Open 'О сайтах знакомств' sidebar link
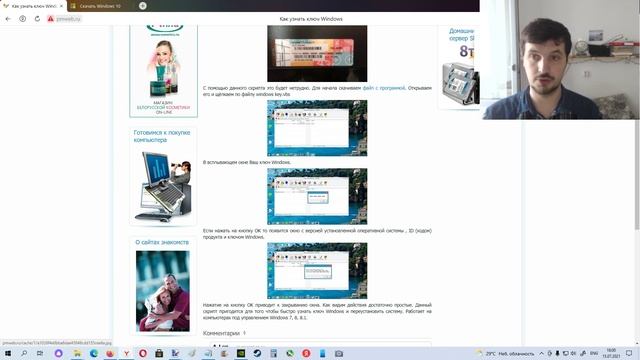 coord(162,242)
